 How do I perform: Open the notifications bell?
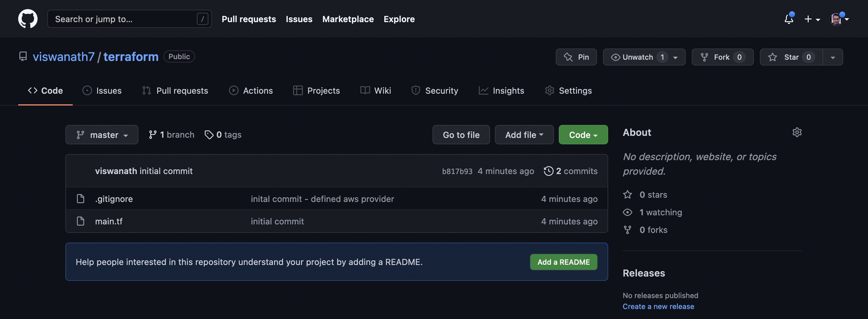point(789,19)
